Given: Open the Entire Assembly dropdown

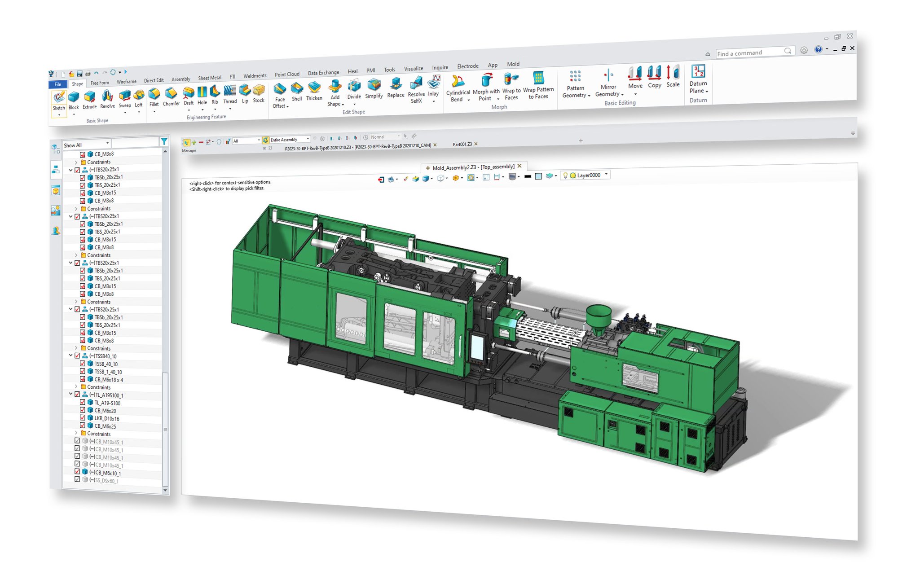Looking at the screenshot, I should pyautogui.click(x=286, y=140).
